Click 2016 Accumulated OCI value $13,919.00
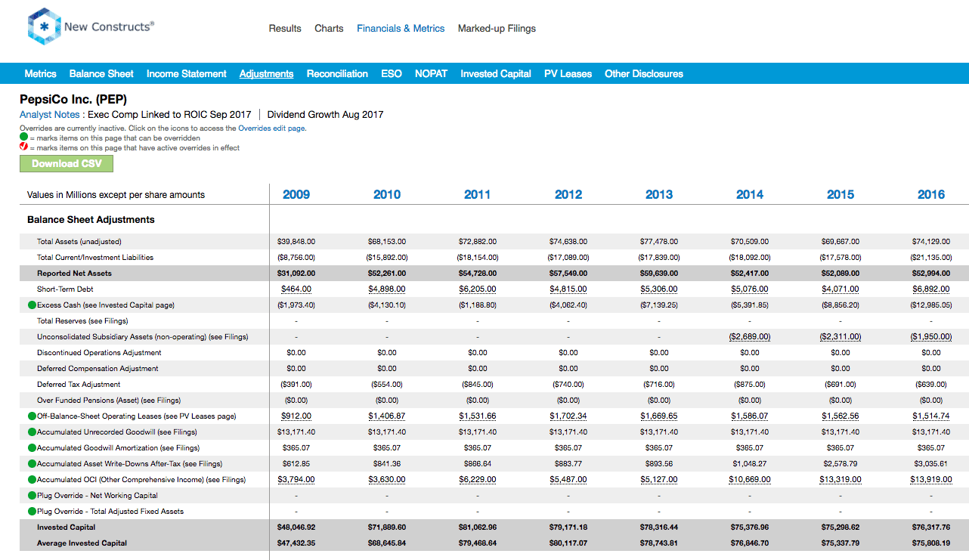Image resolution: width=969 pixels, height=560 pixels. pyautogui.click(x=931, y=480)
